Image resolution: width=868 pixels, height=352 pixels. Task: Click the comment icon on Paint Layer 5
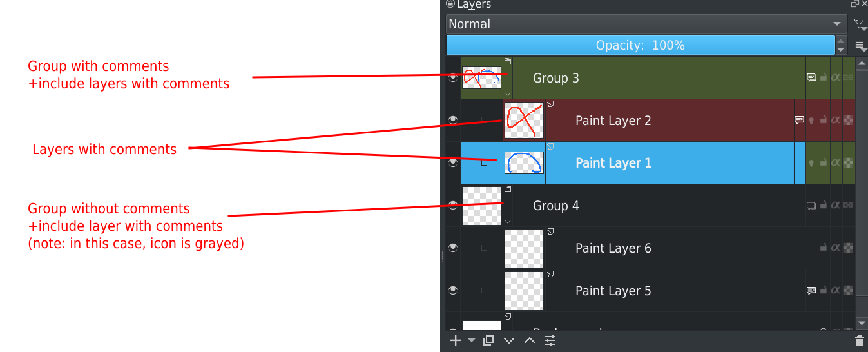(x=811, y=291)
